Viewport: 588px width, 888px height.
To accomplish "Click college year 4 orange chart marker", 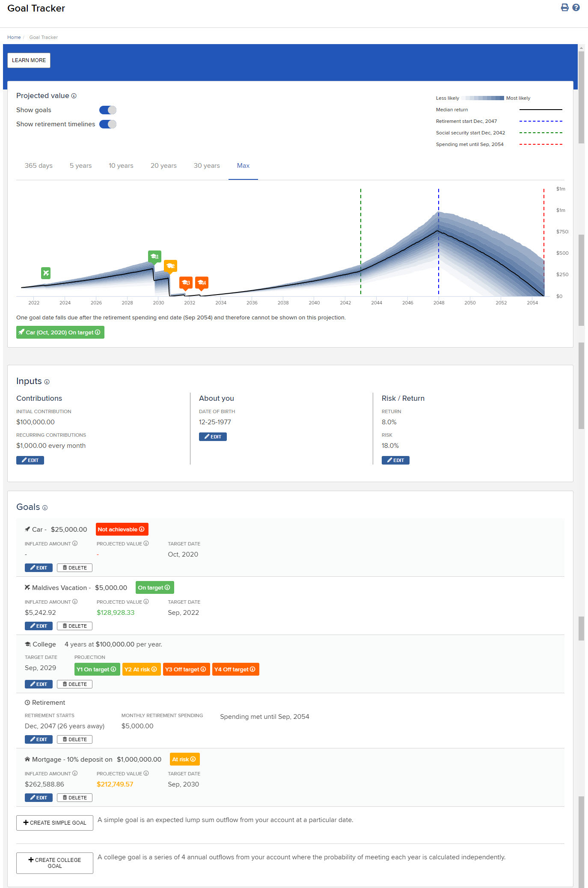I will (202, 283).
